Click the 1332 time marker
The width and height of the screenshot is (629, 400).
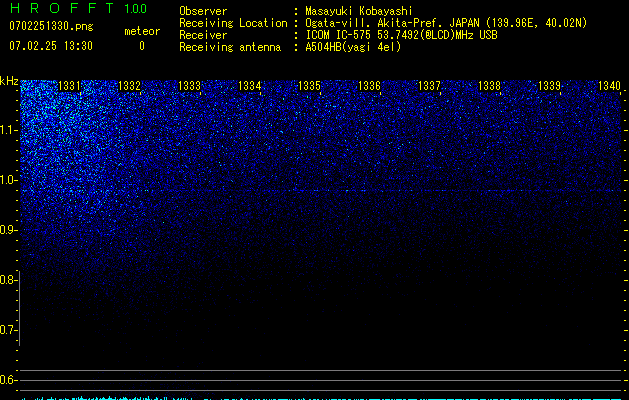click(x=129, y=86)
